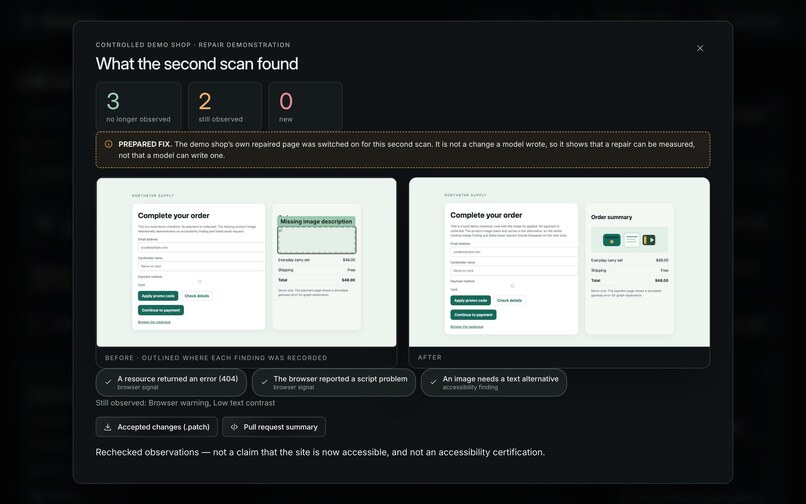This screenshot has height=504, width=806.
Task: Click the 'AFTER' caption
Action: [430, 357]
